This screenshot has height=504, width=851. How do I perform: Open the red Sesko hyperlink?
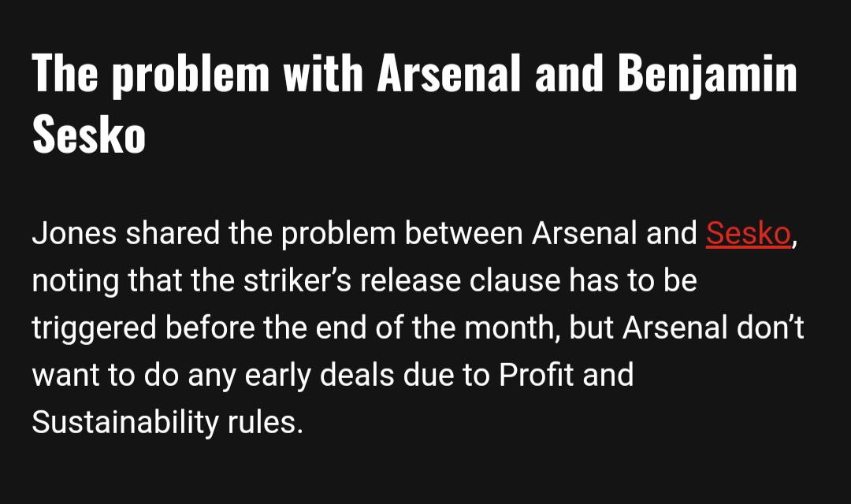point(748,234)
